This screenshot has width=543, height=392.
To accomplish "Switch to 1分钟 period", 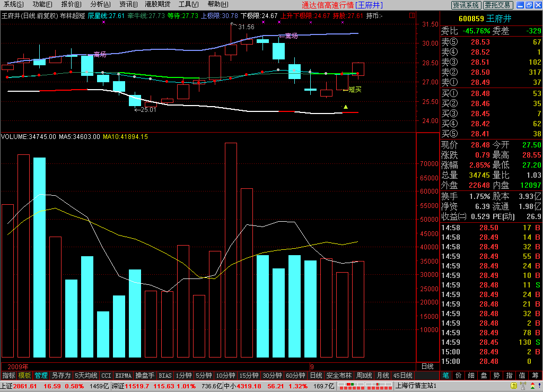I will pyautogui.click(x=183, y=376).
